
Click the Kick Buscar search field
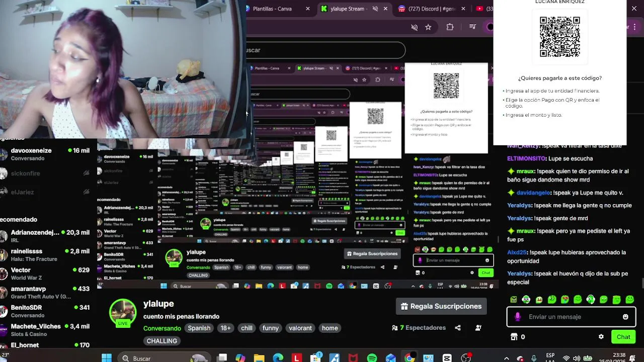(x=326, y=50)
